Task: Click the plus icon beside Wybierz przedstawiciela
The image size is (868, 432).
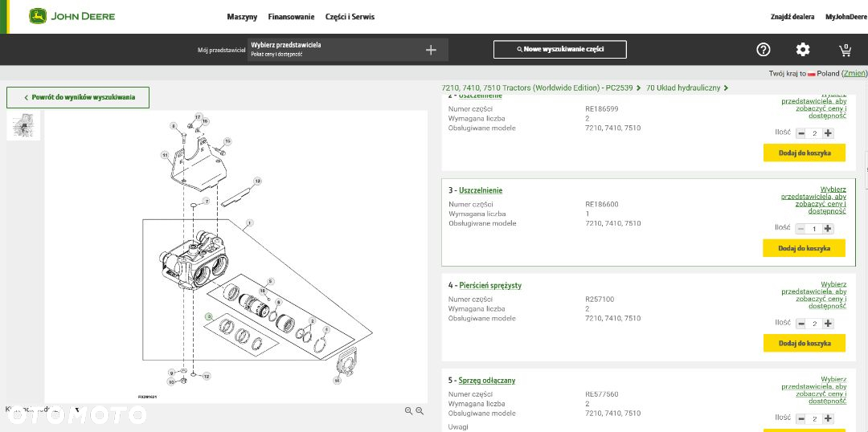Action: click(431, 50)
